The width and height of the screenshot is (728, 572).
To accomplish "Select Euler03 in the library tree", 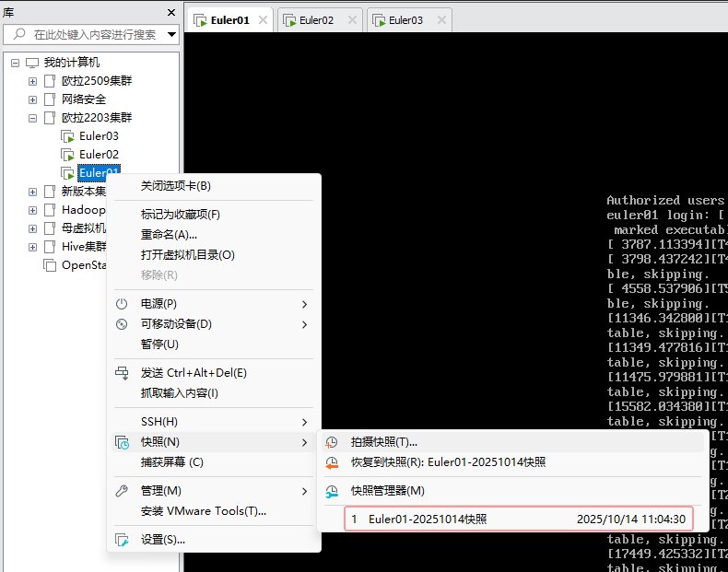I will tap(99, 136).
